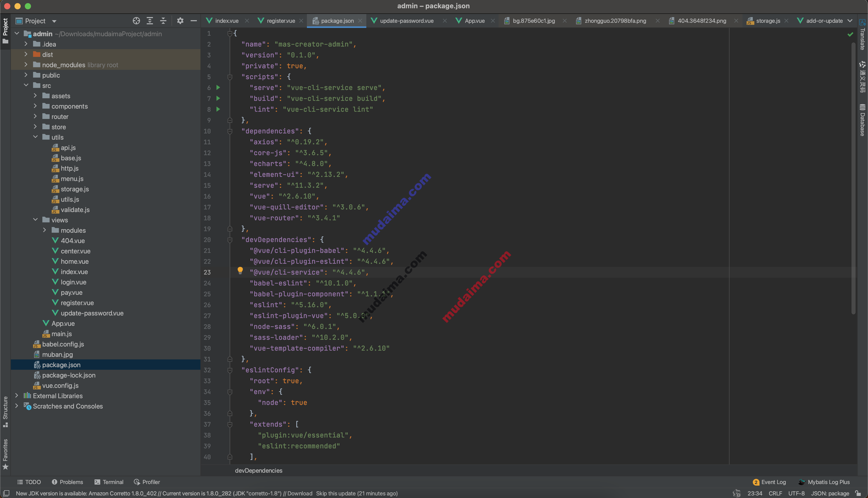This screenshot has width=868, height=498.
Task: Open login.vue in the project tree
Action: pos(73,282)
